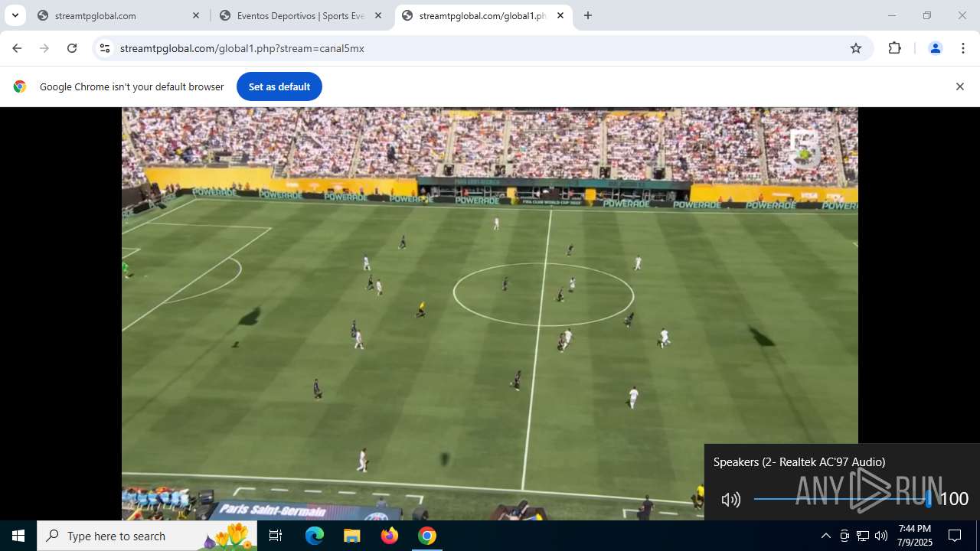980x551 pixels.
Task: Restore down the Chrome window
Action: pyautogui.click(x=927, y=15)
